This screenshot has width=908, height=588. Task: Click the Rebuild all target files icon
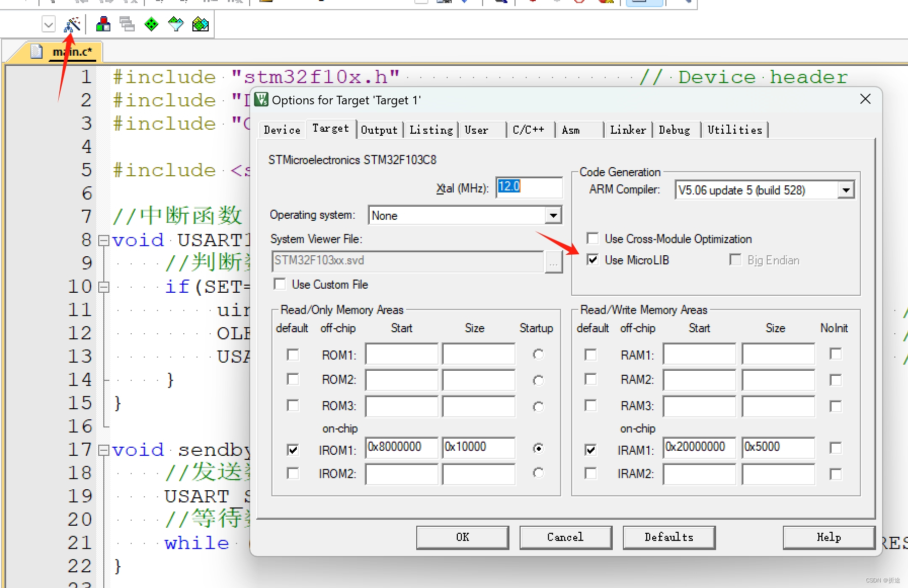coord(127,24)
